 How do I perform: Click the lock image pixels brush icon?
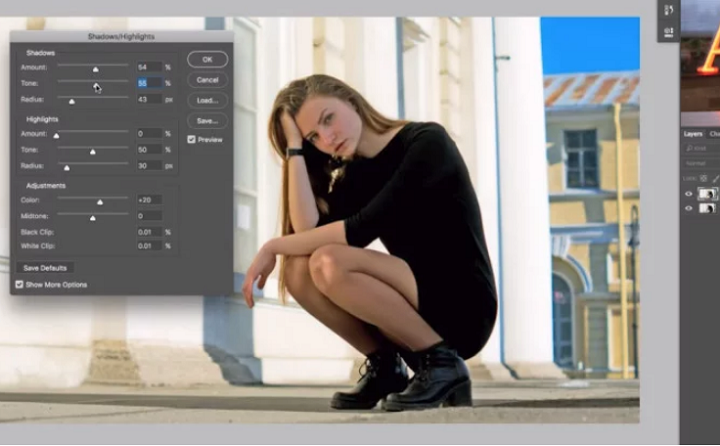pos(715,178)
